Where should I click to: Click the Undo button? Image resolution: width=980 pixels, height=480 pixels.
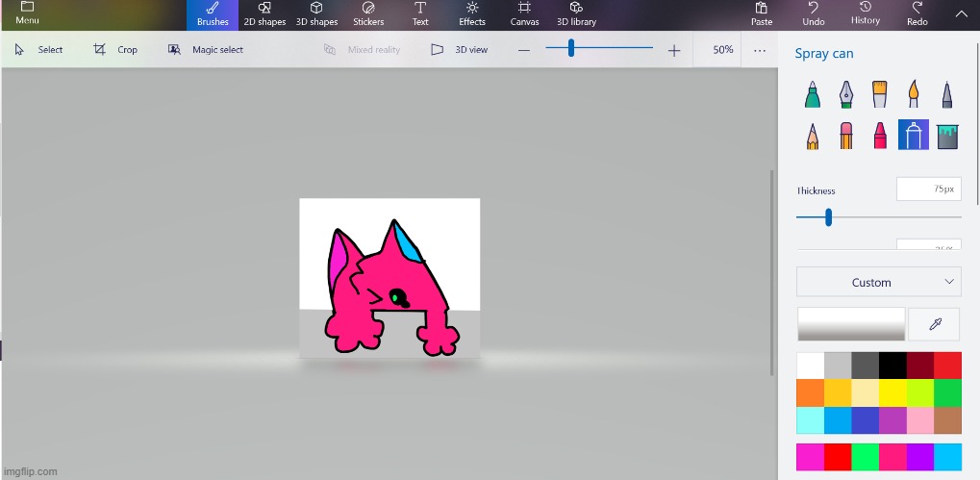click(813, 15)
